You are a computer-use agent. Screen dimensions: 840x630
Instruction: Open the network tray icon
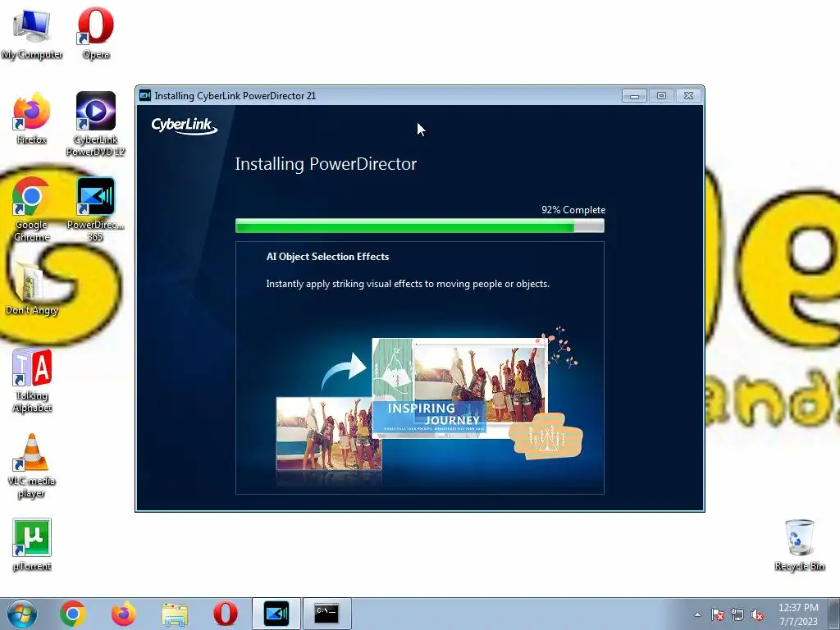click(x=737, y=614)
